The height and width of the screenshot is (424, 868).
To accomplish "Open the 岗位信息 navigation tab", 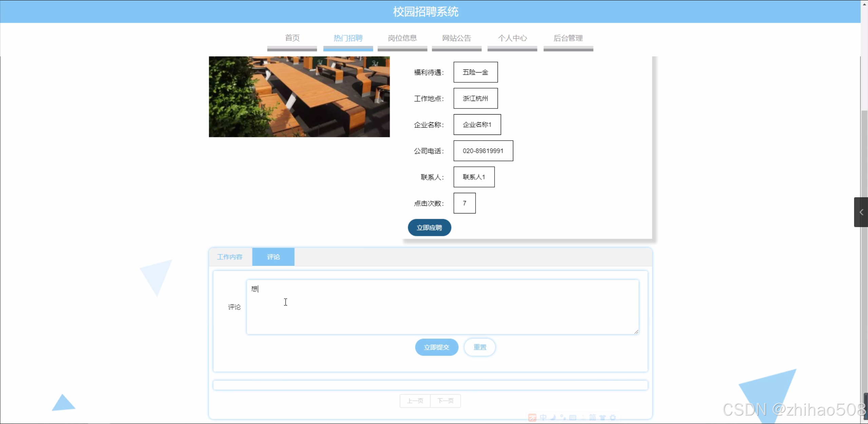I will point(402,38).
